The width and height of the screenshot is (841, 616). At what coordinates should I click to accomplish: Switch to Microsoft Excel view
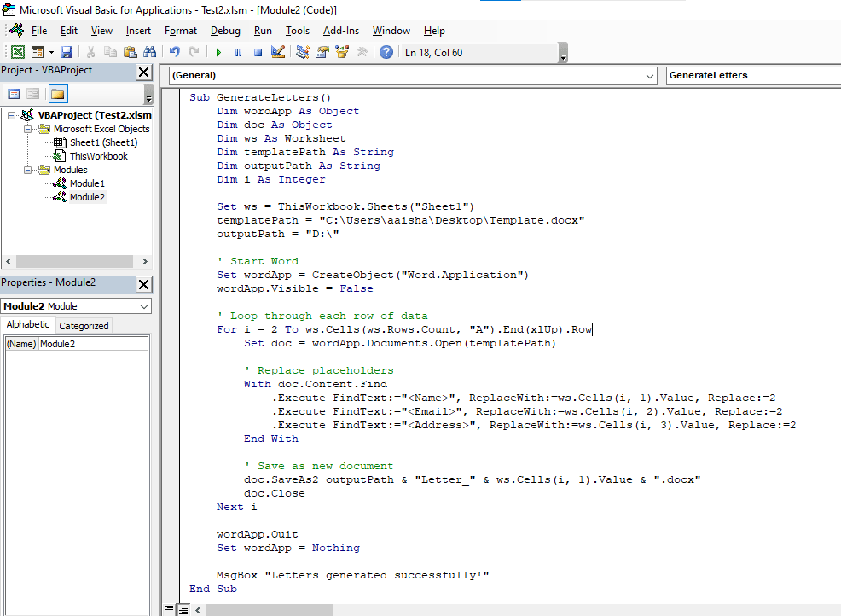[17, 51]
